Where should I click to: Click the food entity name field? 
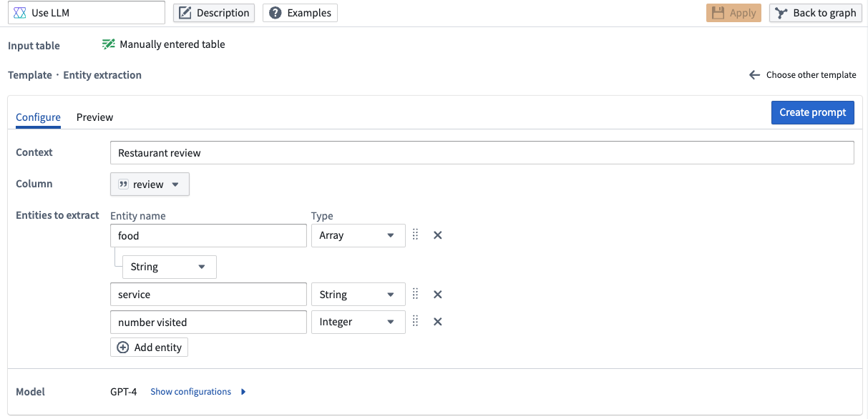(208, 235)
